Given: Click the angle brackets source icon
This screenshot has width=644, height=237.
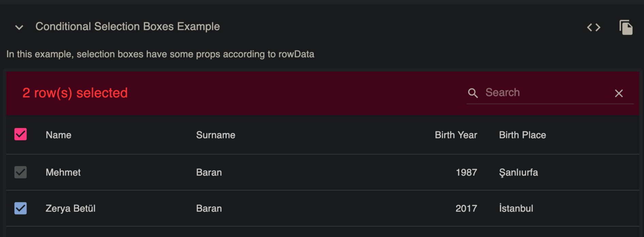Looking at the screenshot, I should point(594,28).
